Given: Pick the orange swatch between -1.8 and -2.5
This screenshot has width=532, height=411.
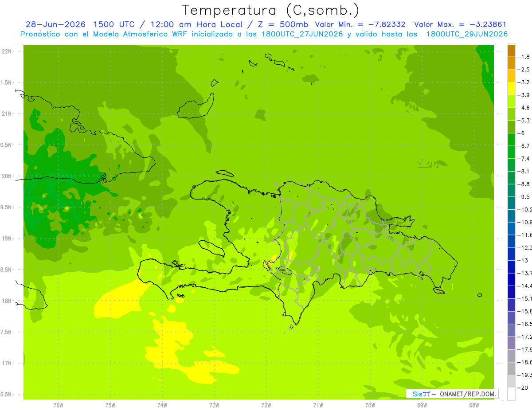Looking at the screenshot, I should [511, 63].
